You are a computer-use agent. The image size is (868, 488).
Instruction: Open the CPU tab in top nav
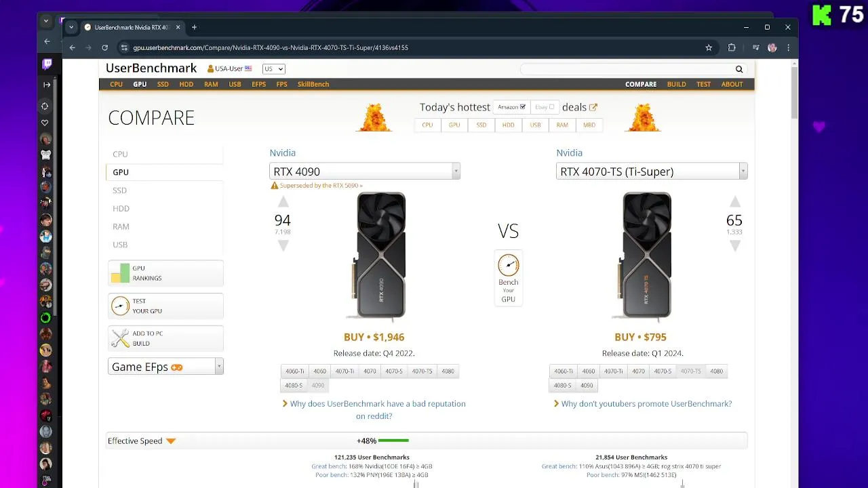[x=117, y=84]
